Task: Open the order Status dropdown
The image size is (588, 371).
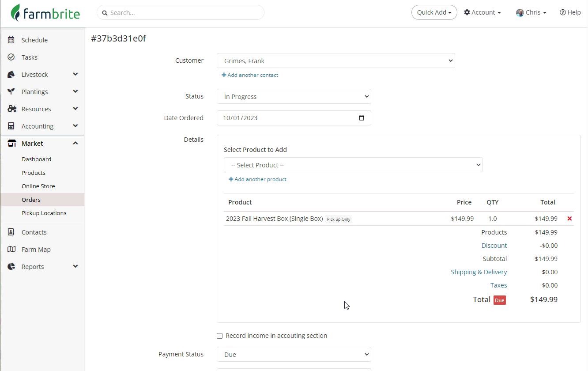Action: [294, 97]
